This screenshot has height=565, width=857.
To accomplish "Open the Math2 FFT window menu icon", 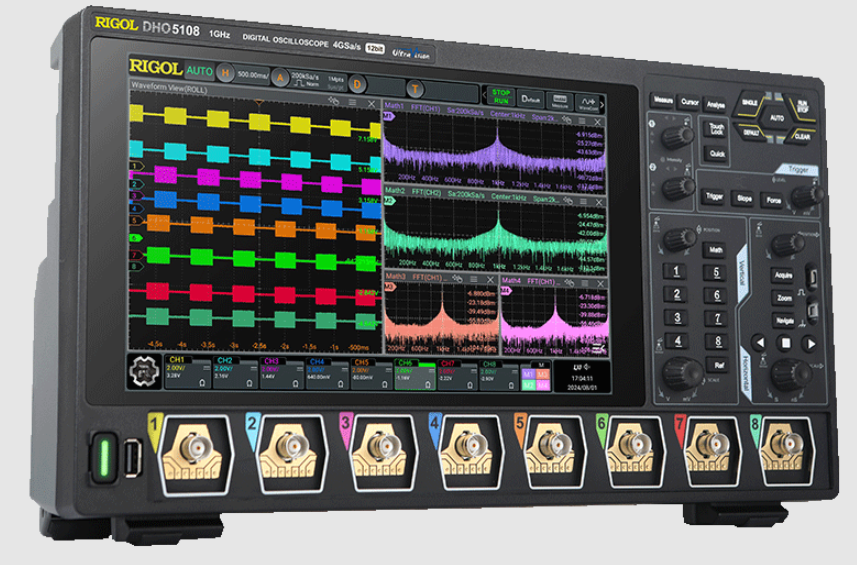I will point(584,202).
